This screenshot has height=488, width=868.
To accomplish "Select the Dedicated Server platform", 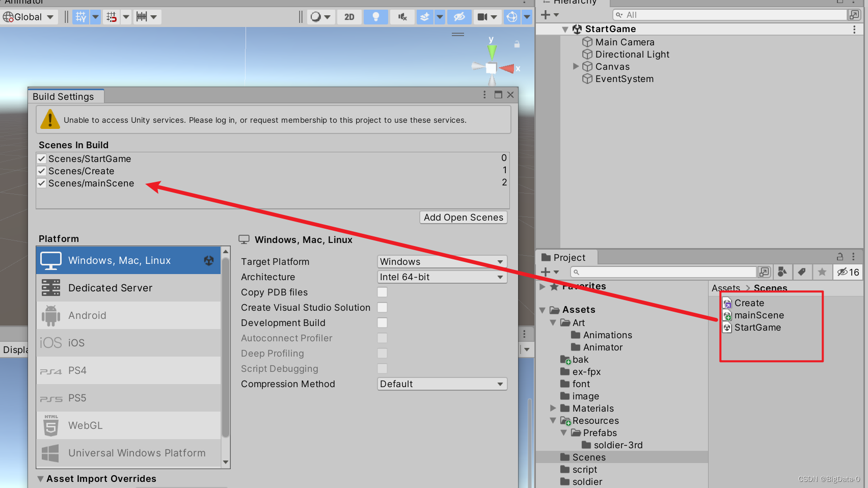I will coord(128,288).
